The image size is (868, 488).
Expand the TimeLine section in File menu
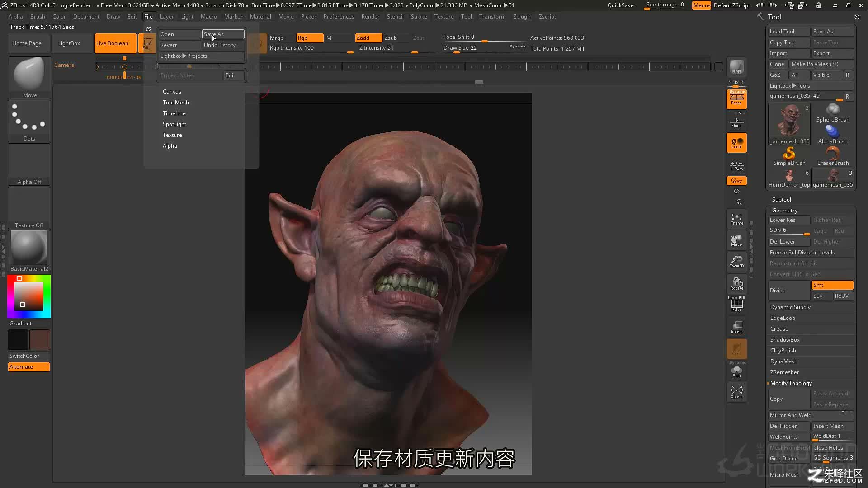pos(174,113)
